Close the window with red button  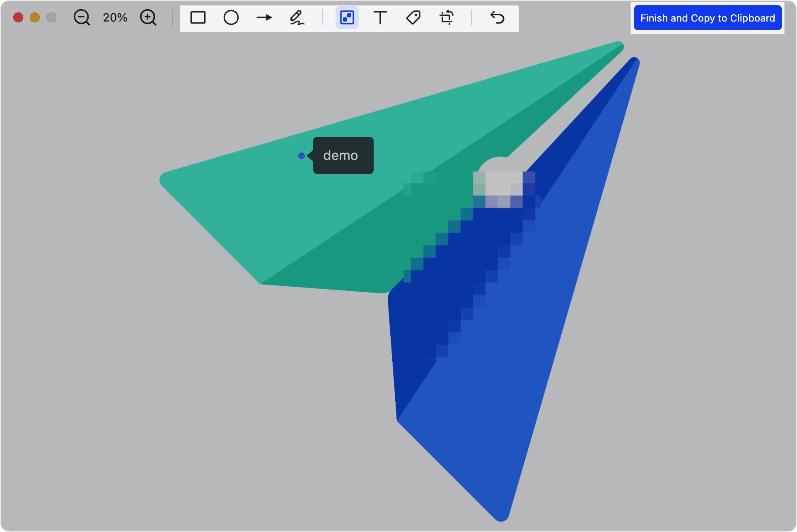click(18, 17)
